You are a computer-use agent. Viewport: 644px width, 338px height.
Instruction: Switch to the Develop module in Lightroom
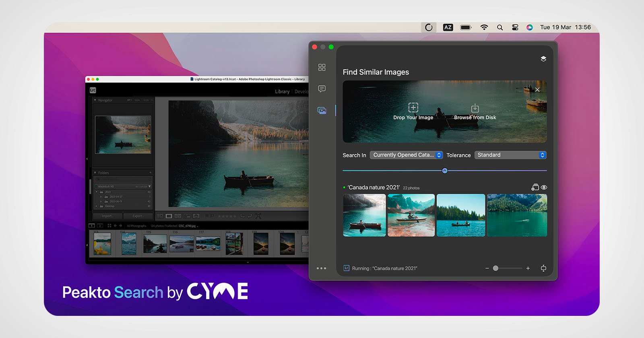click(301, 92)
